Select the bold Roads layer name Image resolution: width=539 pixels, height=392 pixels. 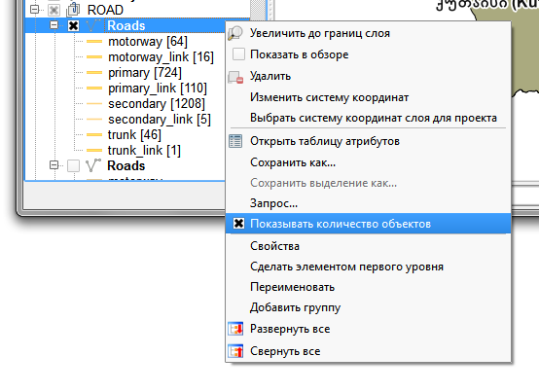[126, 165]
